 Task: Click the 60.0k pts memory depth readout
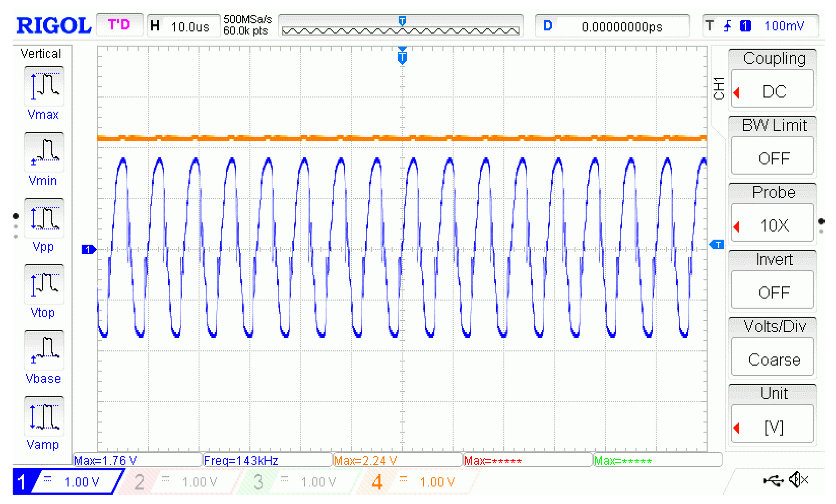(246, 30)
